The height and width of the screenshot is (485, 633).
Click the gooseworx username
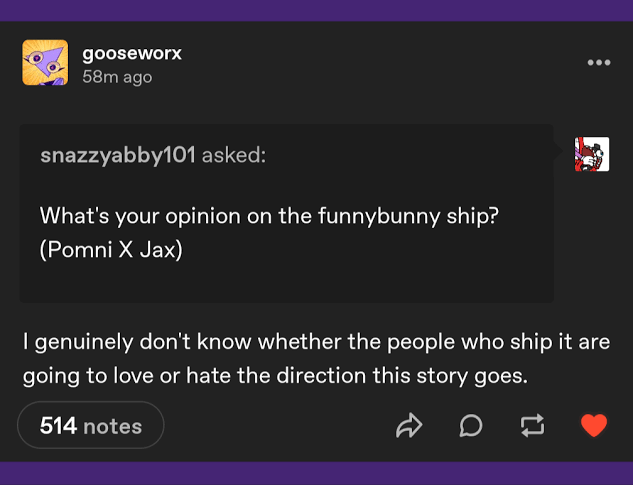pos(132,53)
